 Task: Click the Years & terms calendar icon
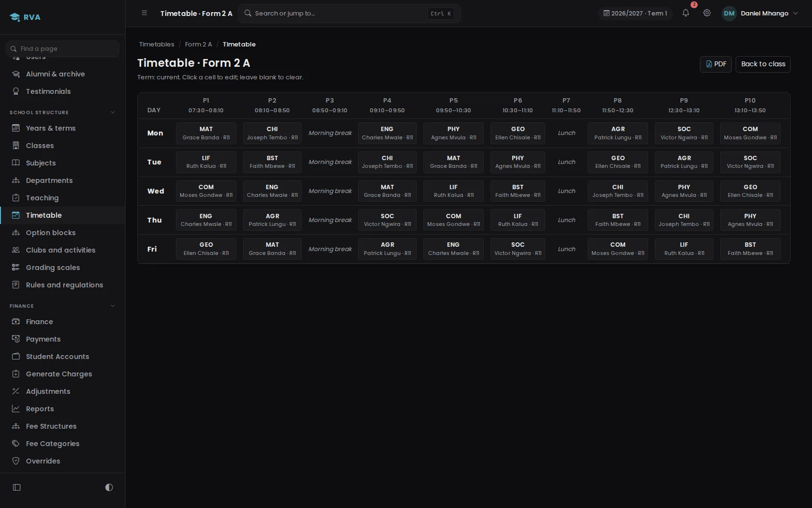click(x=16, y=128)
